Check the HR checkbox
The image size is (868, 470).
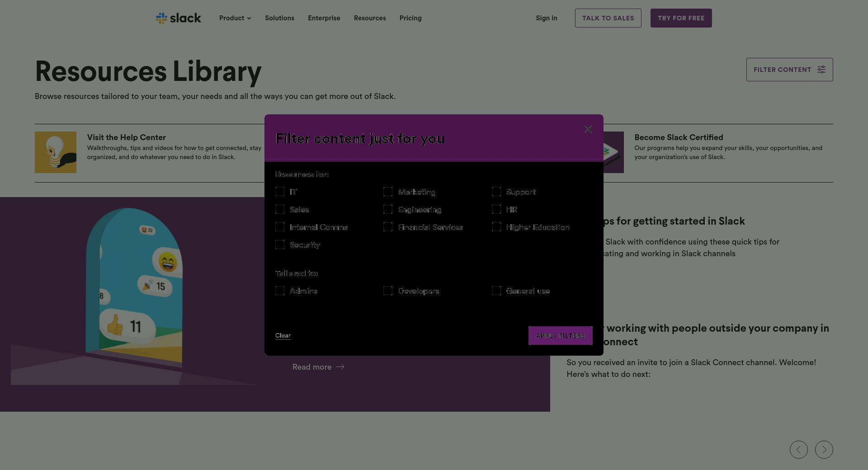coord(496,209)
